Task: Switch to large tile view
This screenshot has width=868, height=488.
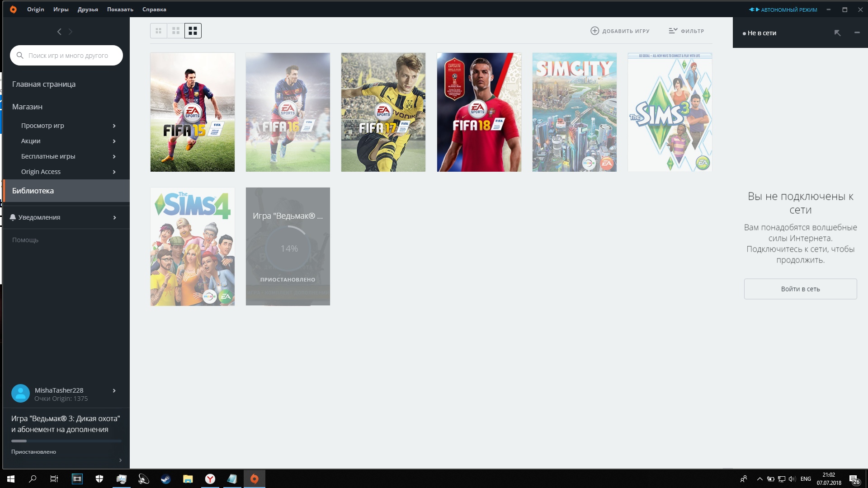Action: point(193,31)
